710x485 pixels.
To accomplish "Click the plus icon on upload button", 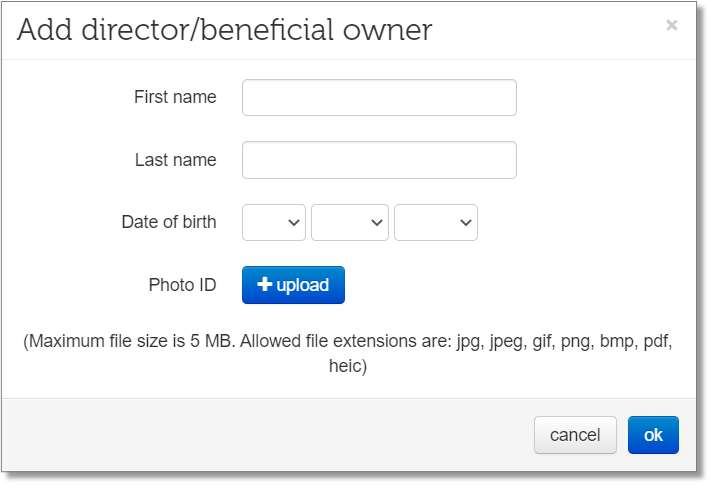I will pos(264,284).
